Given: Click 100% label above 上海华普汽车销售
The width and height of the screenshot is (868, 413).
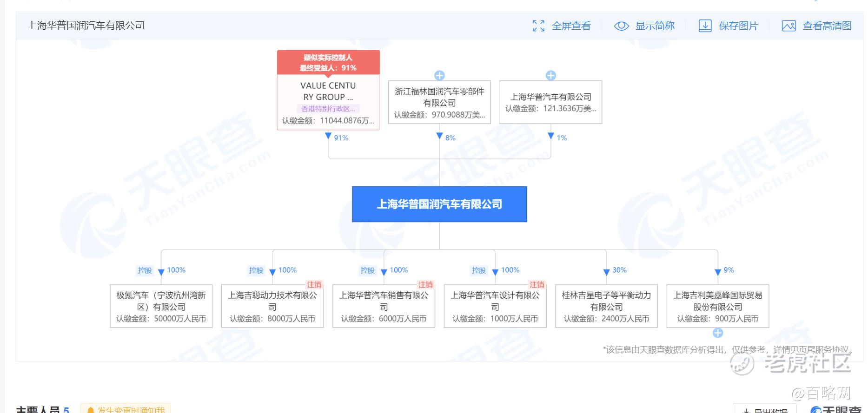Looking at the screenshot, I should point(399,270).
